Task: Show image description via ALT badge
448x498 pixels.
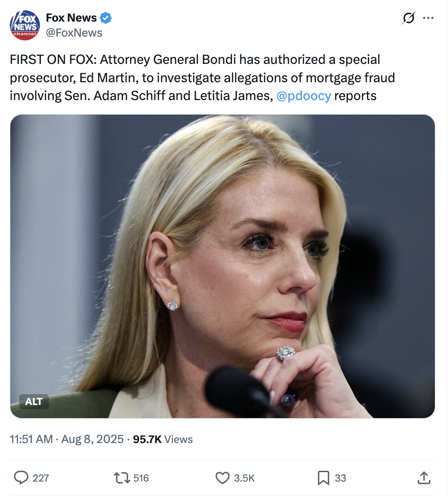Action: (x=34, y=401)
